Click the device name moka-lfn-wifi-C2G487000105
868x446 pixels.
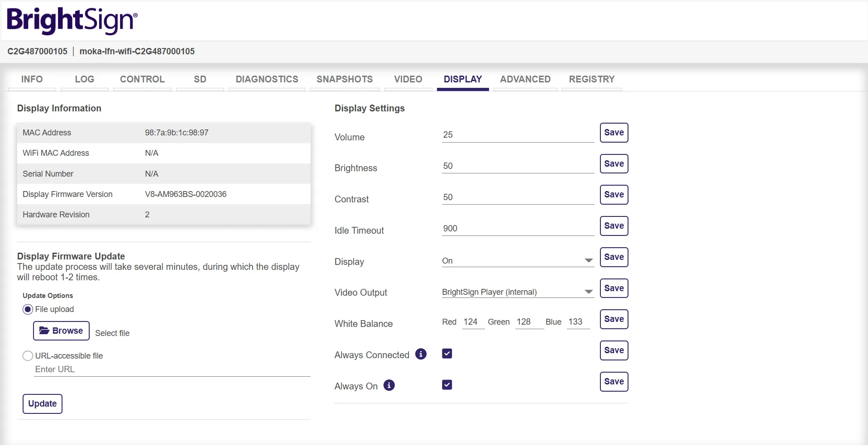coord(137,52)
